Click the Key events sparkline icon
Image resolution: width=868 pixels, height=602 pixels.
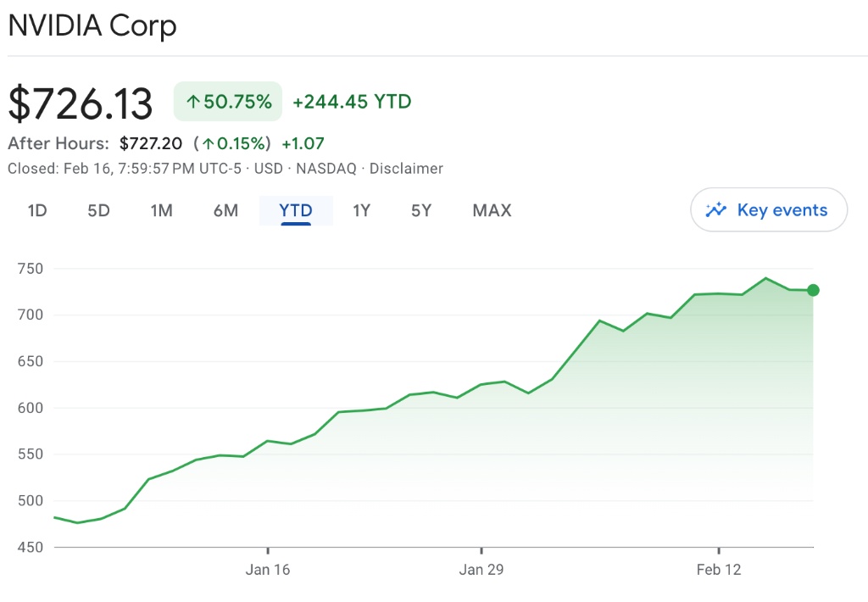(x=716, y=209)
